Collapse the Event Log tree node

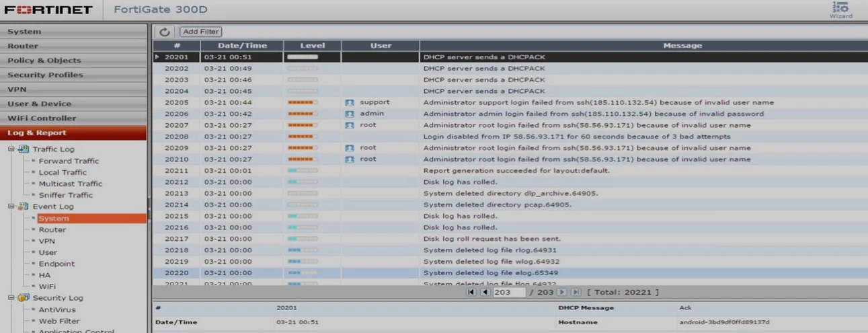11,207
